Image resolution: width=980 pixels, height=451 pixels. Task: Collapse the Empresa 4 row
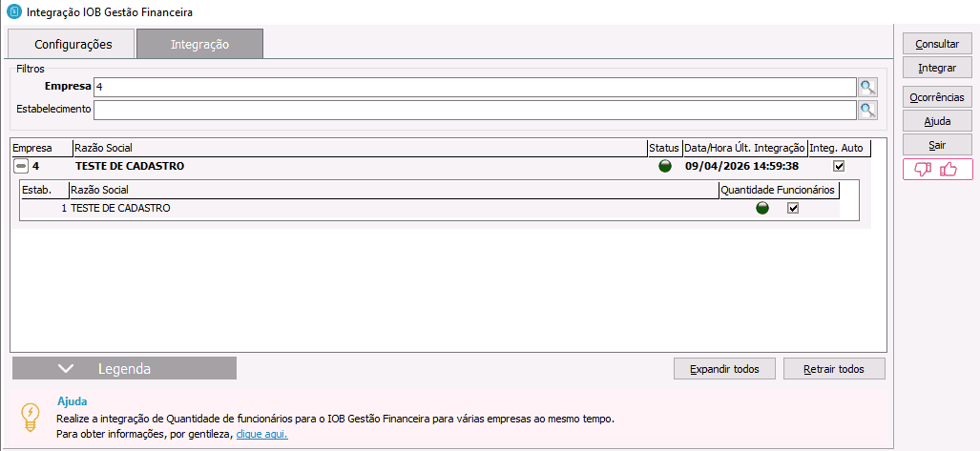[x=21, y=166]
